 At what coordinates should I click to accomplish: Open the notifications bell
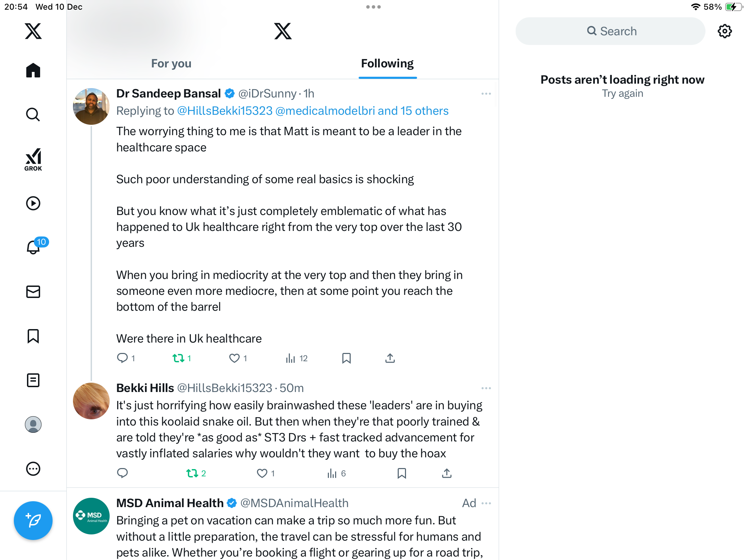[34, 247]
